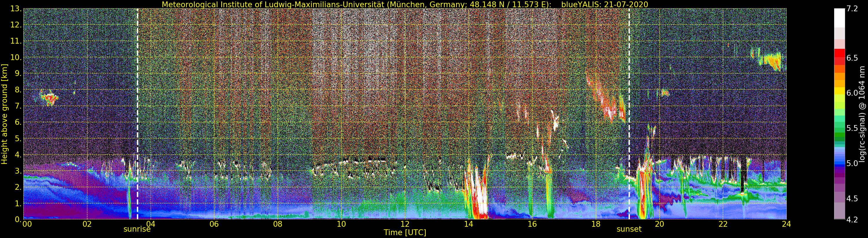
Task: Click the height axis tick label 12
Action: coord(16,25)
